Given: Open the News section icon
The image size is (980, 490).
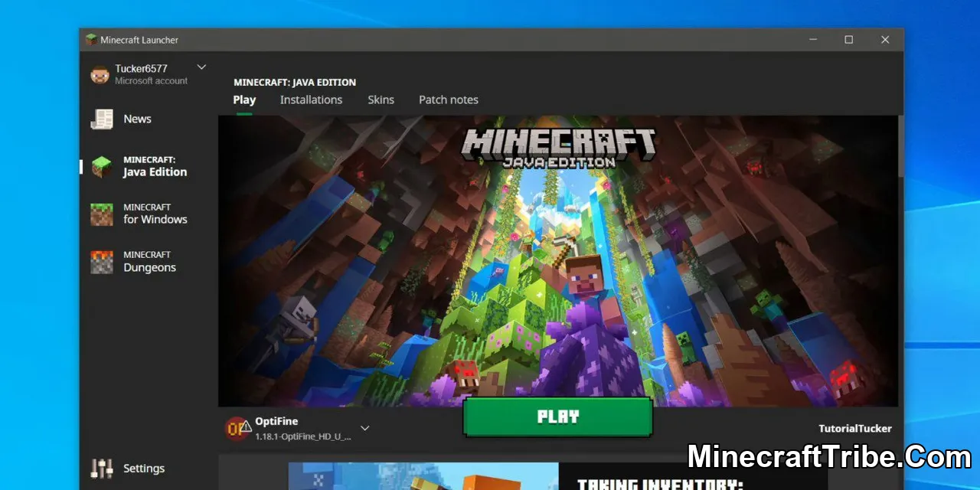Looking at the screenshot, I should click(102, 119).
